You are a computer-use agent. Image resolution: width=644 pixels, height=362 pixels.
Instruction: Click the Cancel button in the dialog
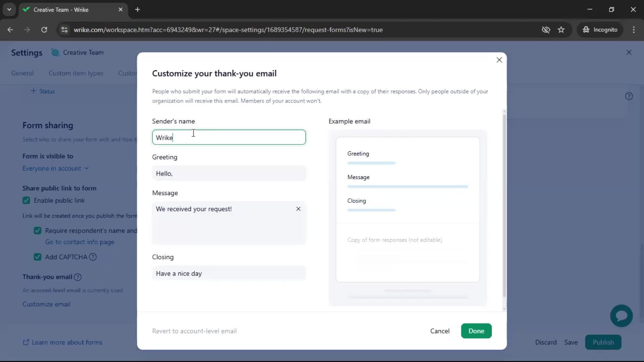click(x=440, y=331)
